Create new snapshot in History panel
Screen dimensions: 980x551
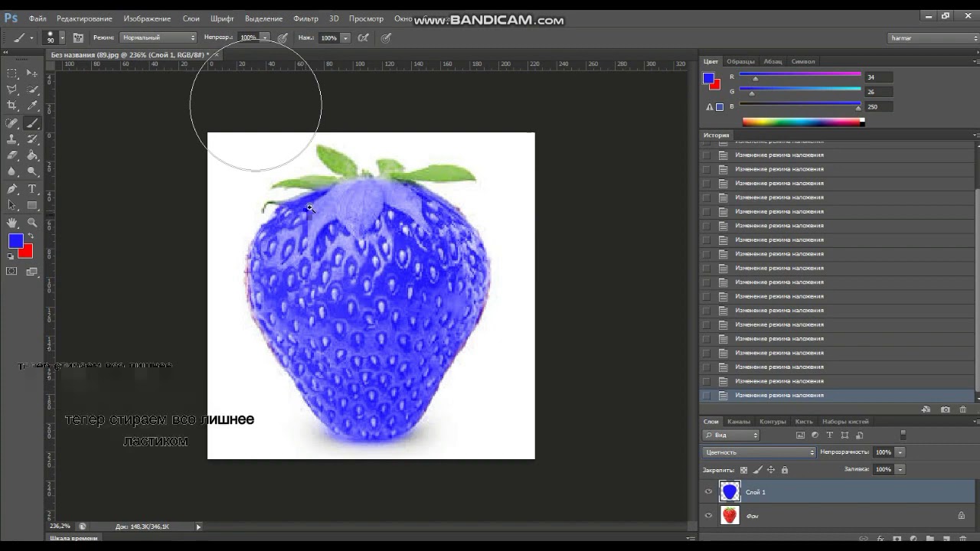point(946,409)
